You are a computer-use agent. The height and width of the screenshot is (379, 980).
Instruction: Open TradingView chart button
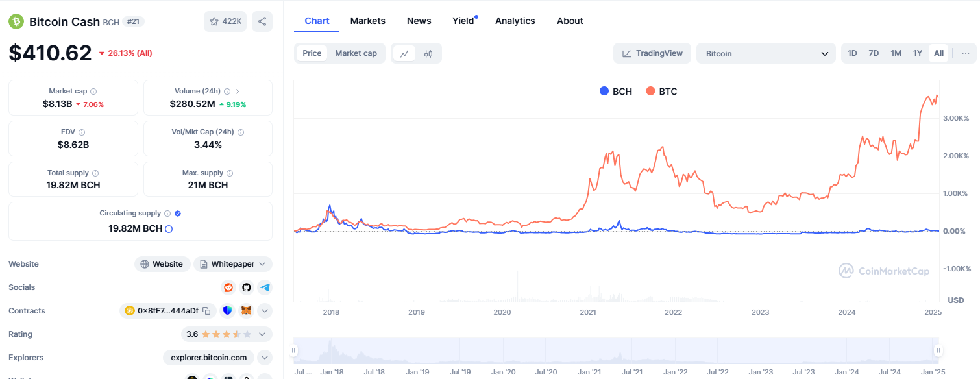[x=652, y=53]
